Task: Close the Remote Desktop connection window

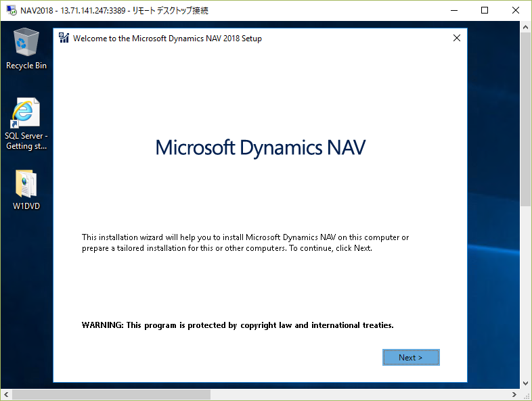Action: (515, 10)
